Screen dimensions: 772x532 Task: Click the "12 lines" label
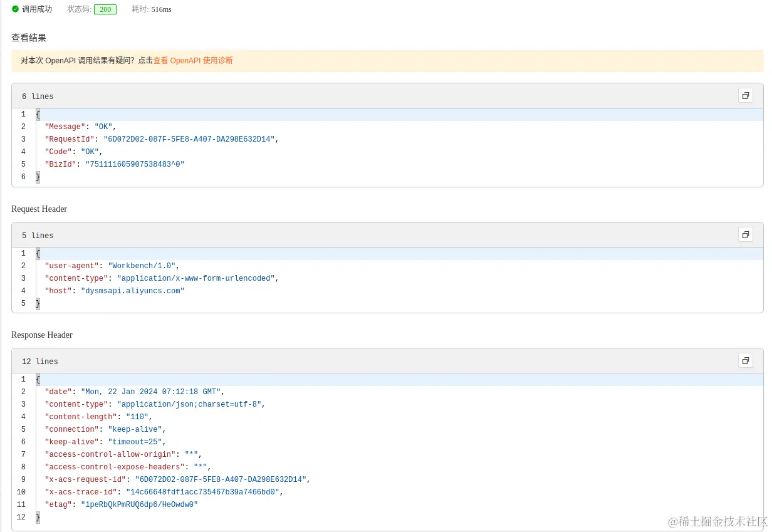pyautogui.click(x=40, y=362)
